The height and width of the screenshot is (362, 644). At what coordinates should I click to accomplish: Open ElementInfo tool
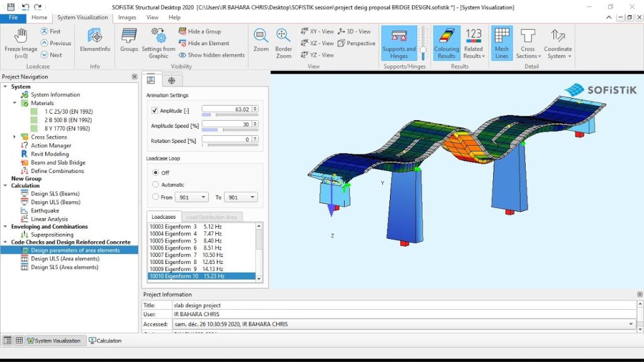(x=96, y=40)
